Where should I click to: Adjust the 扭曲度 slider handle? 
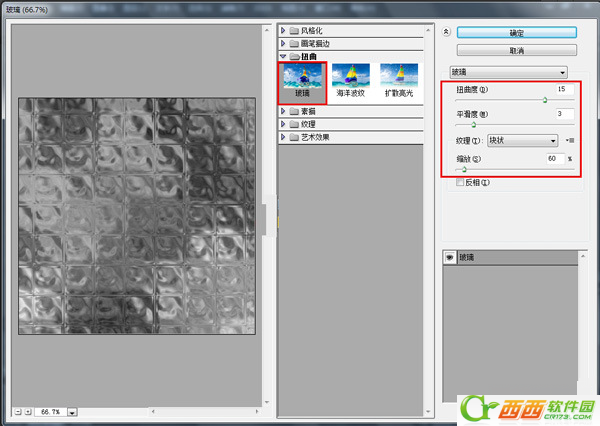pyautogui.click(x=545, y=100)
